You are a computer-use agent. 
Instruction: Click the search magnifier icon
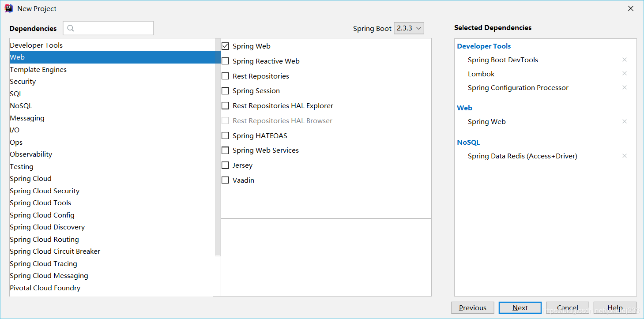point(71,28)
